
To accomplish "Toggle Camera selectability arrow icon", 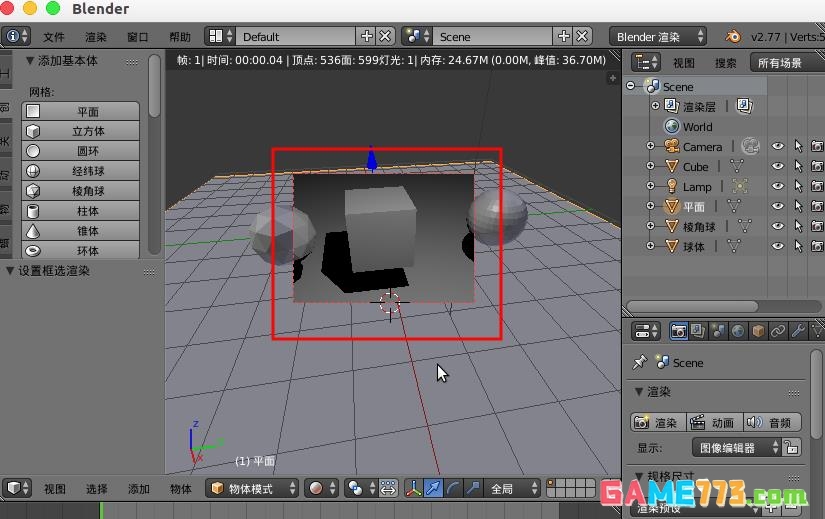I will 798,146.
